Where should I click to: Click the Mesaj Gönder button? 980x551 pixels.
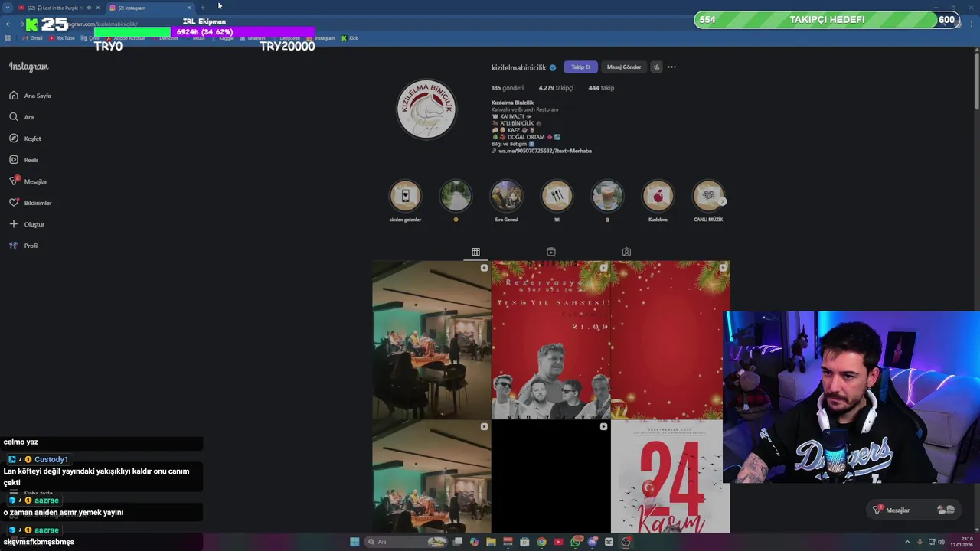(624, 67)
